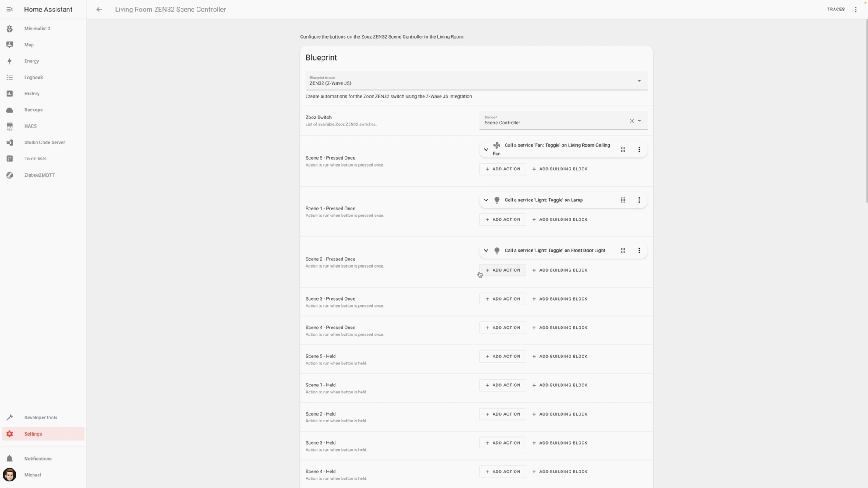Open the Device dropdown arrow

tap(639, 121)
